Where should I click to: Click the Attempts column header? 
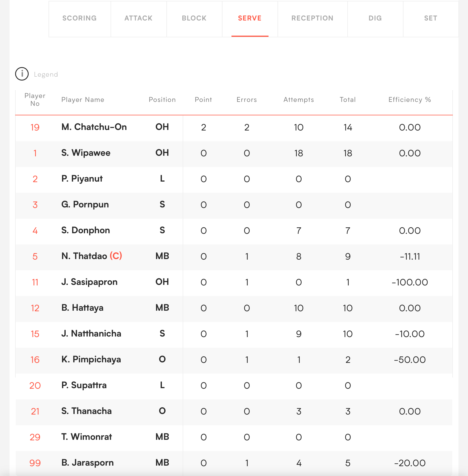click(x=299, y=100)
